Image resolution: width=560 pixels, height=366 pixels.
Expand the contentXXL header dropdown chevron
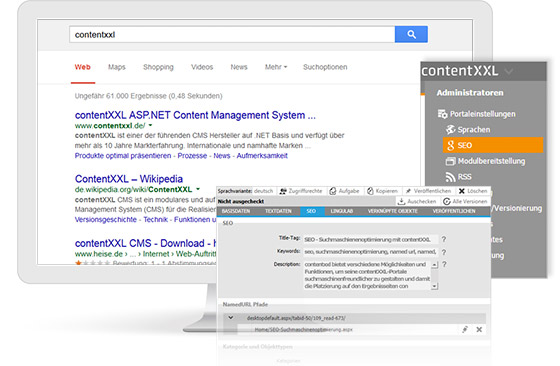click(x=509, y=71)
